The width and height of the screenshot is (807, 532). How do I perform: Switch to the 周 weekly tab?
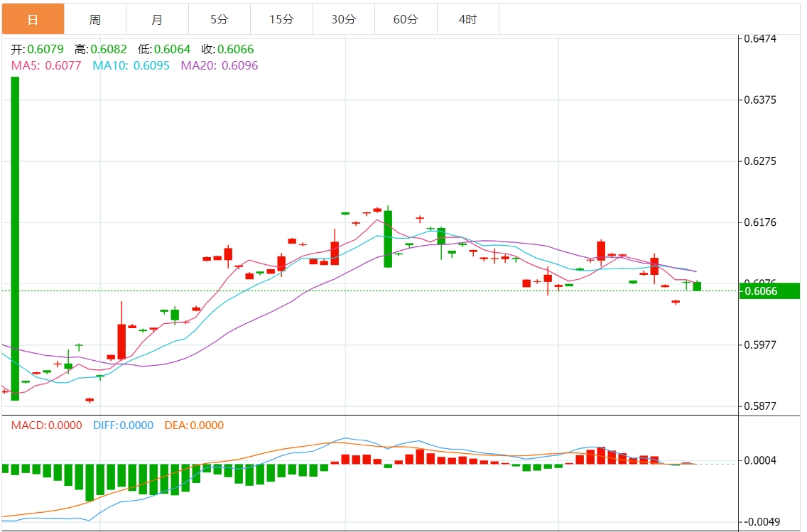(x=95, y=19)
